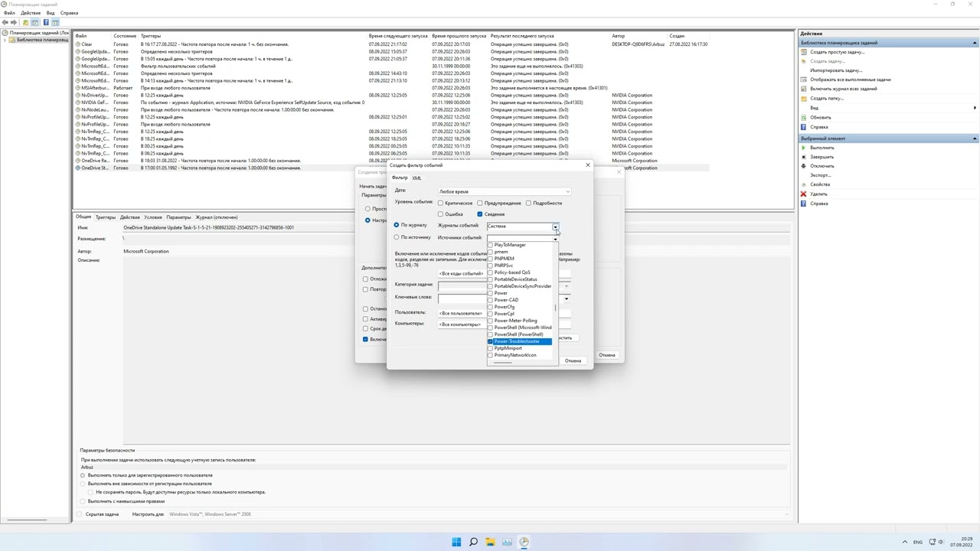The height and width of the screenshot is (551, 980).
Task: Click the source list vertical scrollbar
Action: tap(555, 306)
